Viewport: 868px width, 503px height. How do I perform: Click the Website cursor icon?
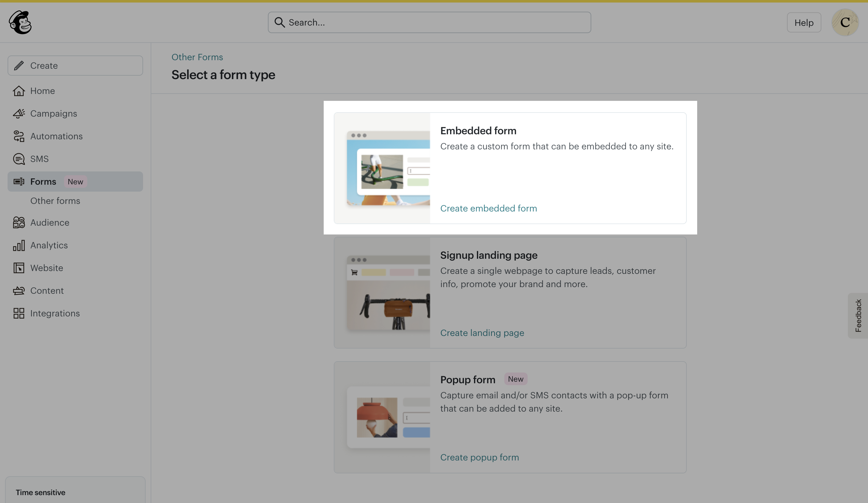[x=19, y=268]
